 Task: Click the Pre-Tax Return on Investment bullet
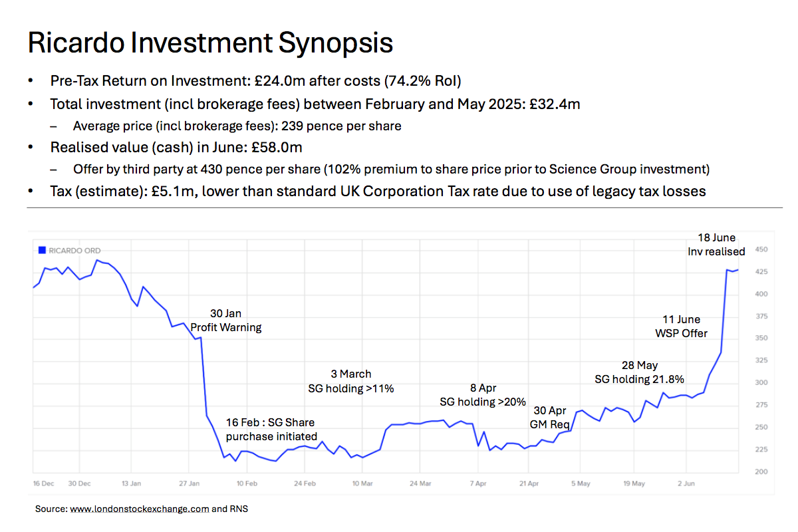255,82
